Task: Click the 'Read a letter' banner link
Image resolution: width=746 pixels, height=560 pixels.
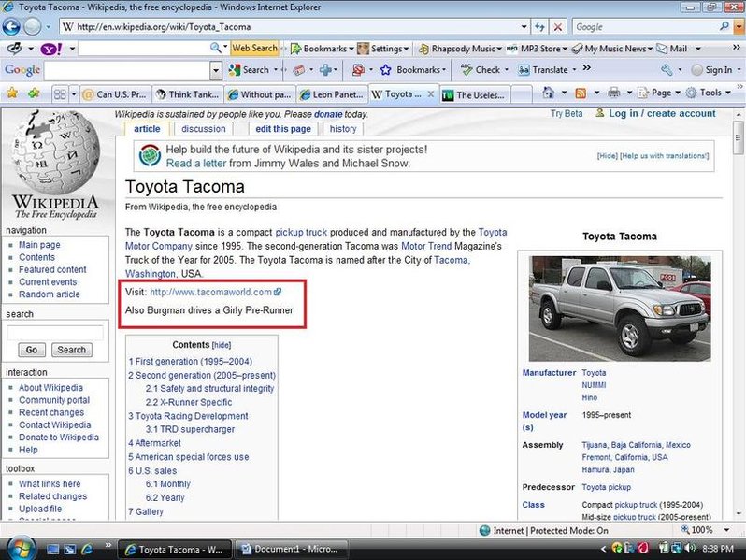Action: (196, 164)
